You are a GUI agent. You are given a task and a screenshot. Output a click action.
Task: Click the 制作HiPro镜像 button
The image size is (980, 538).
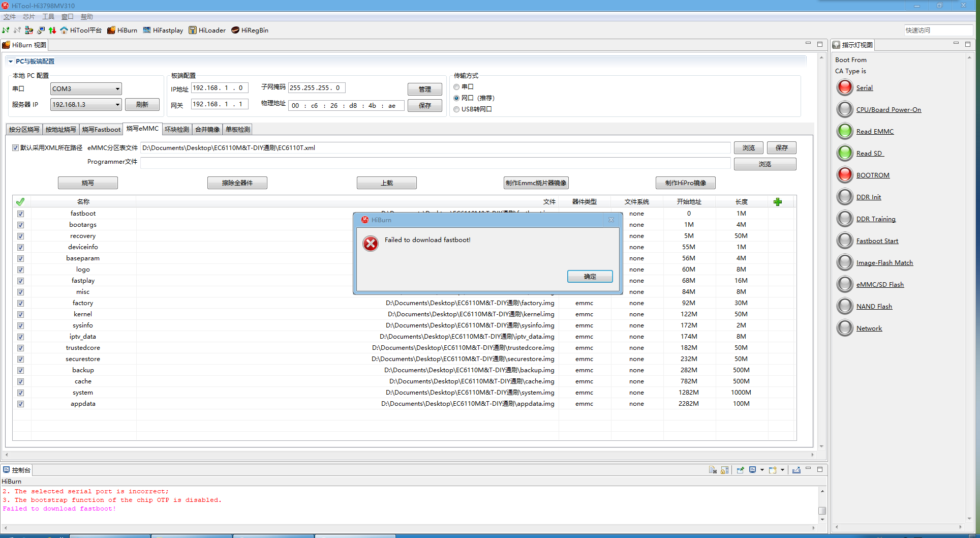click(686, 183)
